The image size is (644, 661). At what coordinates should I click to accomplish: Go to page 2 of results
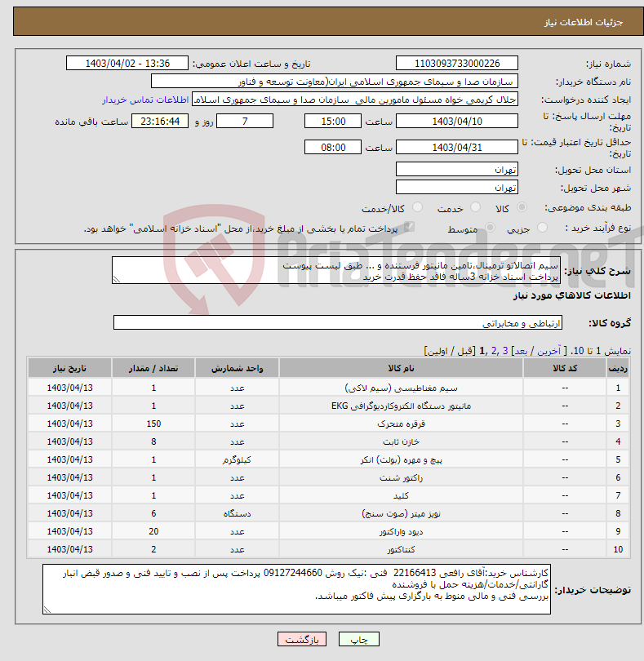click(494, 351)
